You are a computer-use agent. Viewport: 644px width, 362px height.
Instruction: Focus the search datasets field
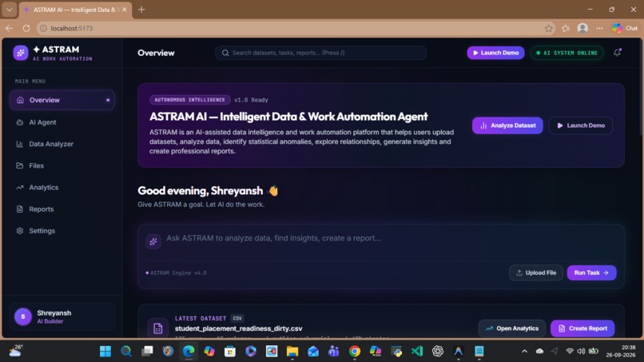click(x=320, y=53)
